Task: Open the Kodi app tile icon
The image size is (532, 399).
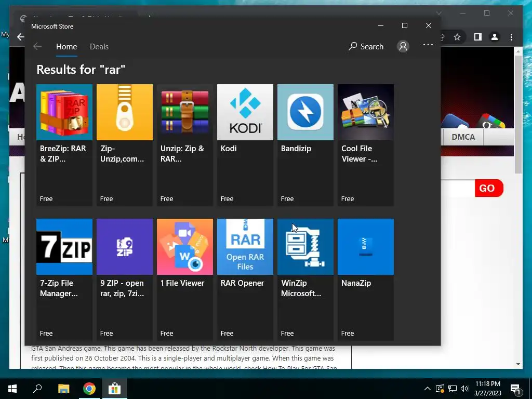Action: tap(245, 112)
